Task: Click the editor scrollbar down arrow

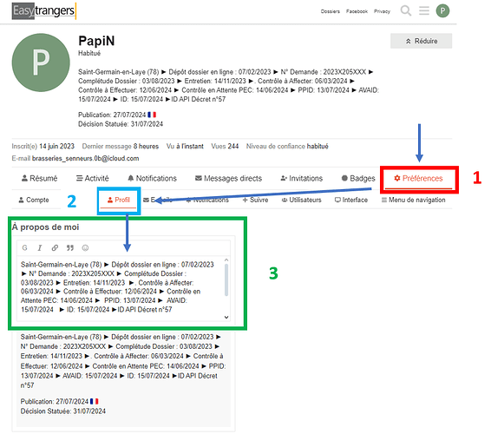Action: pyautogui.click(x=226, y=317)
